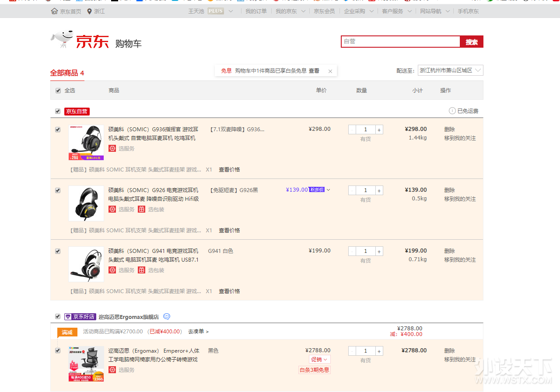560x392 pixels.
Task: Increase the G936 headset quantity with plus
Action: coord(379,129)
